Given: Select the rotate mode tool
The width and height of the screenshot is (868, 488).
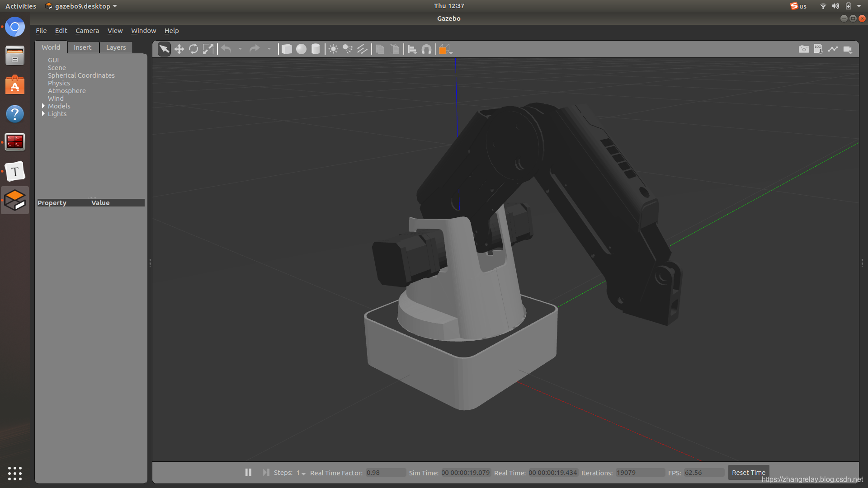Looking at the screenshot, I should tap(193, 49).
